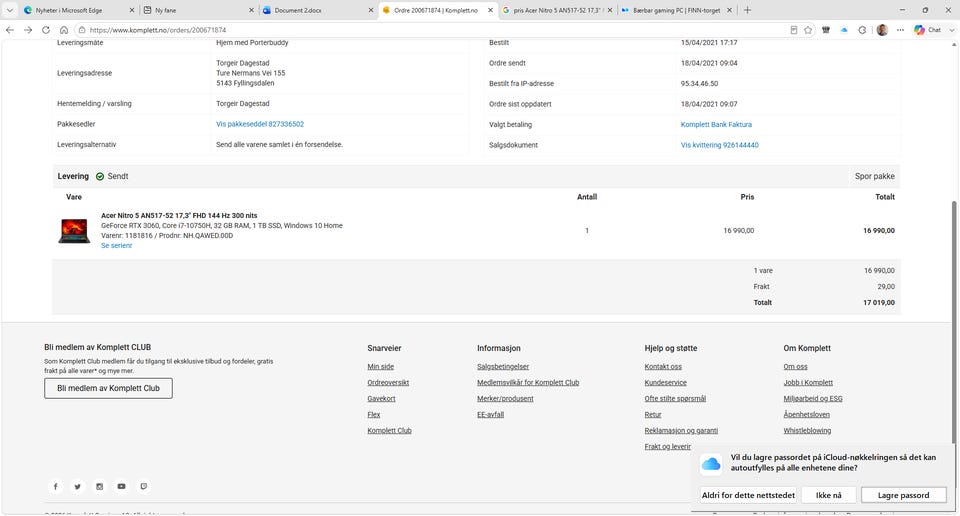The image size is (960, 516).
Task: Open Komplett Facebook social icon
Action: point(56,487)
